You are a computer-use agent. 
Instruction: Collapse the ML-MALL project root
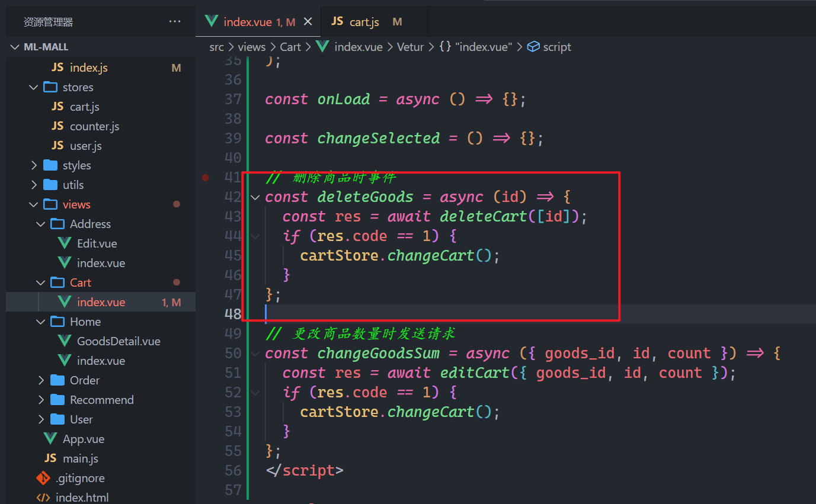(15, 47)
